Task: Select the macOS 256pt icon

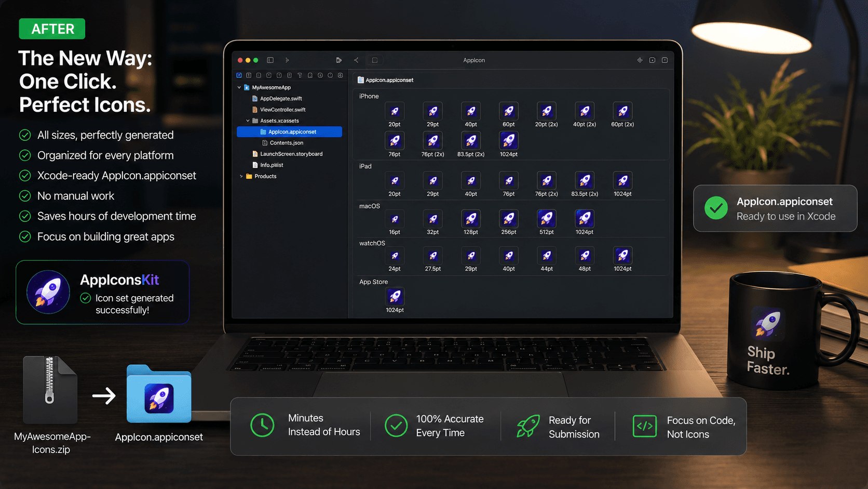Action: tap(509, 219)
